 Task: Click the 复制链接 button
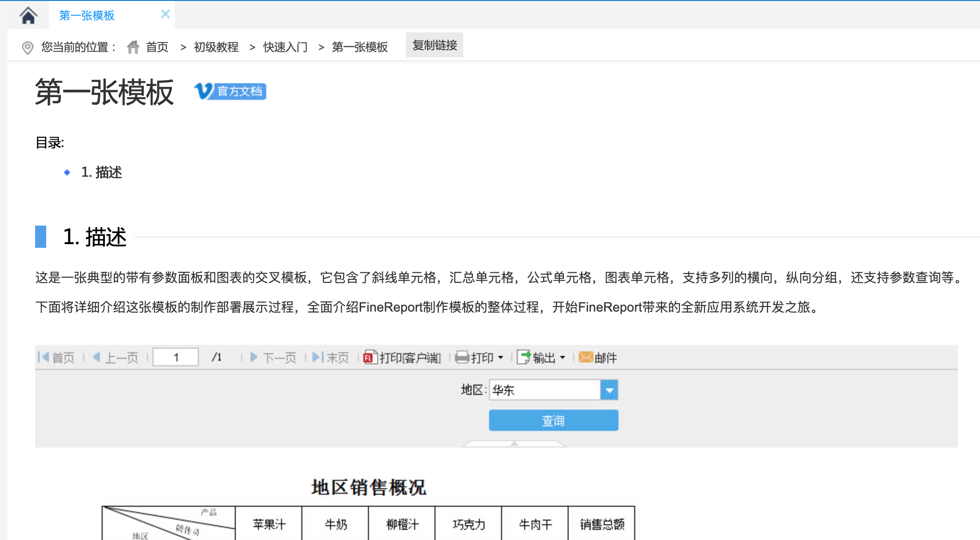click(x=435, y=45)
